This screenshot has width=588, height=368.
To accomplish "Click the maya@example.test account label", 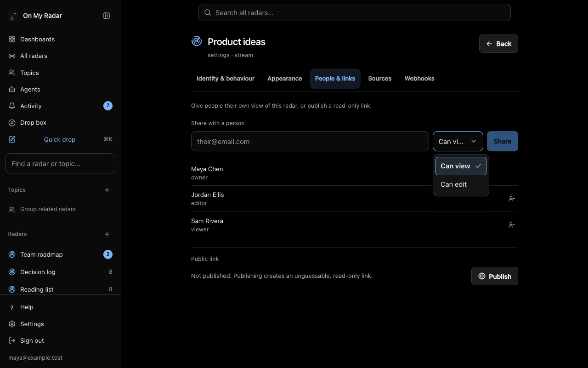I will pyautogui.click(x=35, y=358).
